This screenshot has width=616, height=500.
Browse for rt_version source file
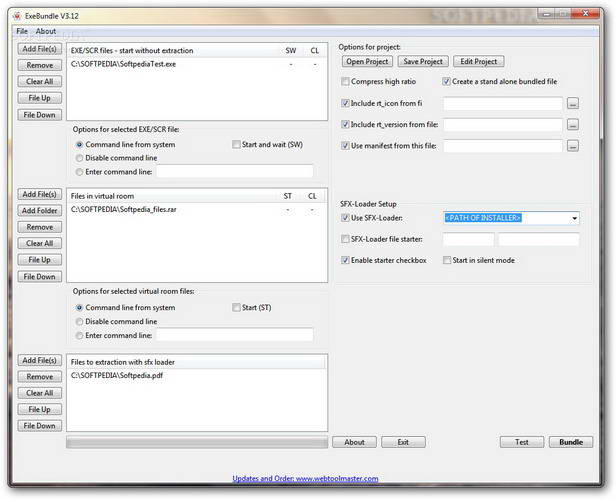point(573,125)
